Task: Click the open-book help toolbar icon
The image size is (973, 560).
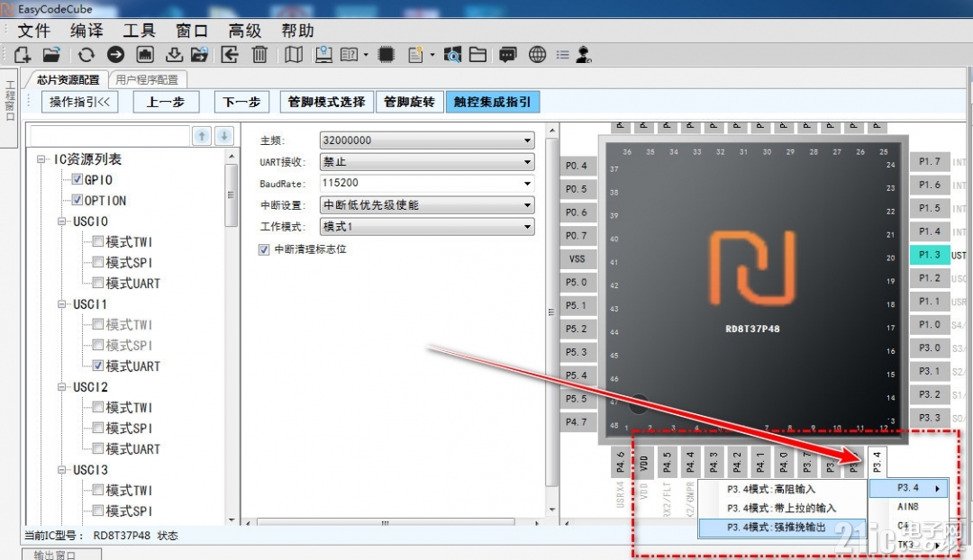Action: tap(350, 55)
